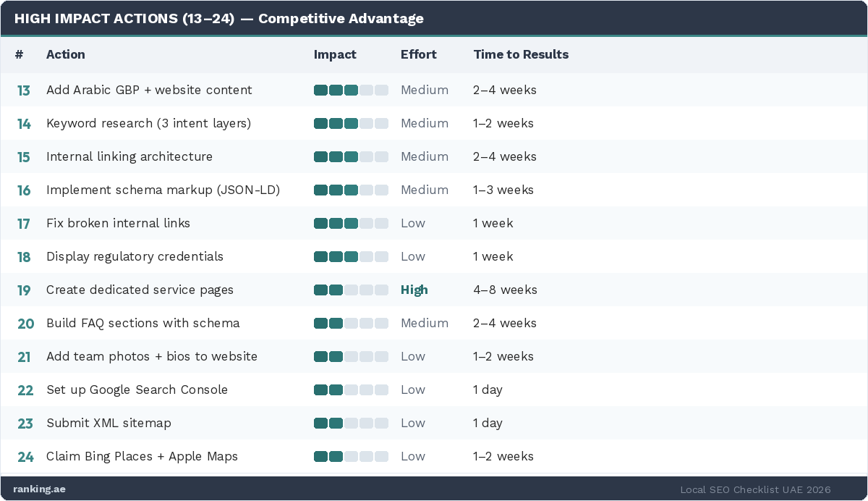
Task: Click the 4–8 weeks time value
Action: [505, 290]
